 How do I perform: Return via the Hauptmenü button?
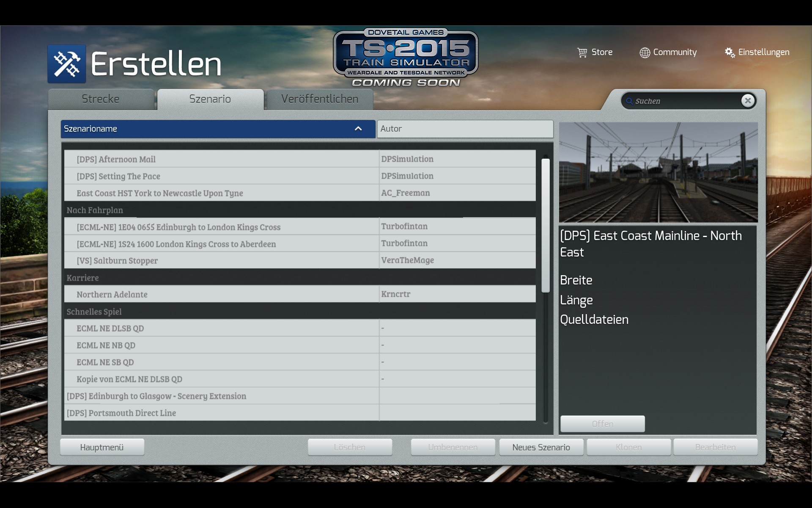coord(102,447)
